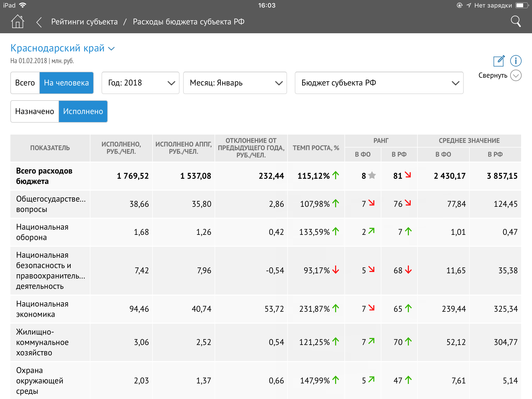The width and height of the screenshot is (532, 399).
Task: Collapse filters with the Свернуть button
Action: (500, 76)
